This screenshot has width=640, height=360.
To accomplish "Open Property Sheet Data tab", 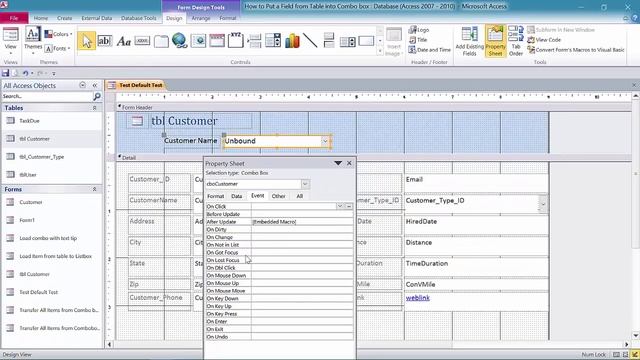I will coord(237,196).
